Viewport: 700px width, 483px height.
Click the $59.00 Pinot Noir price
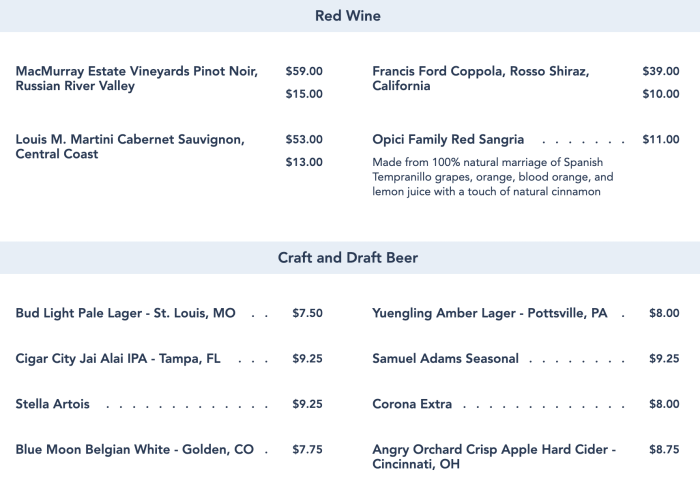click(x=304, y=72)
